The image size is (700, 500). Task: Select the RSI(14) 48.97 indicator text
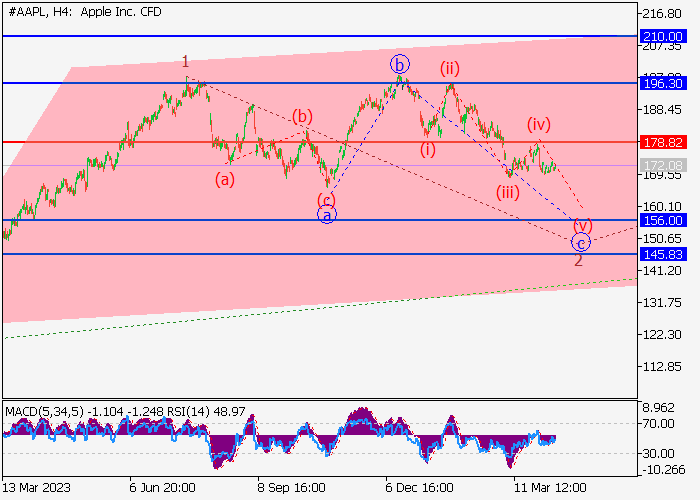tap(206, 411)
